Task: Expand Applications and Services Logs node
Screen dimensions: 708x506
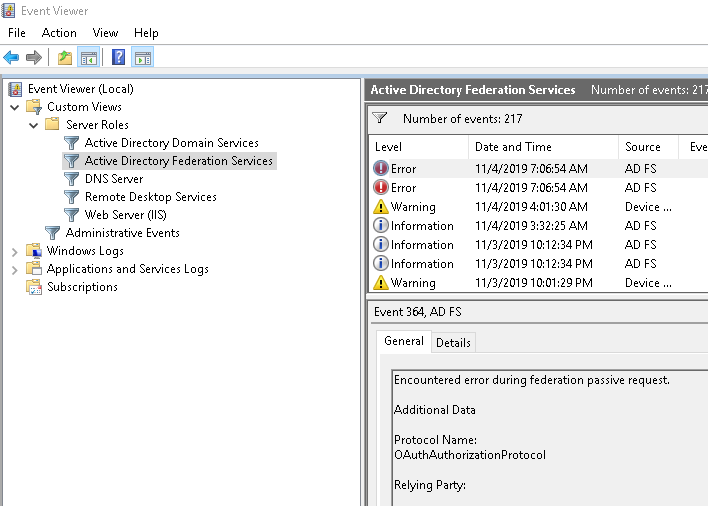Action: (14, 269)
